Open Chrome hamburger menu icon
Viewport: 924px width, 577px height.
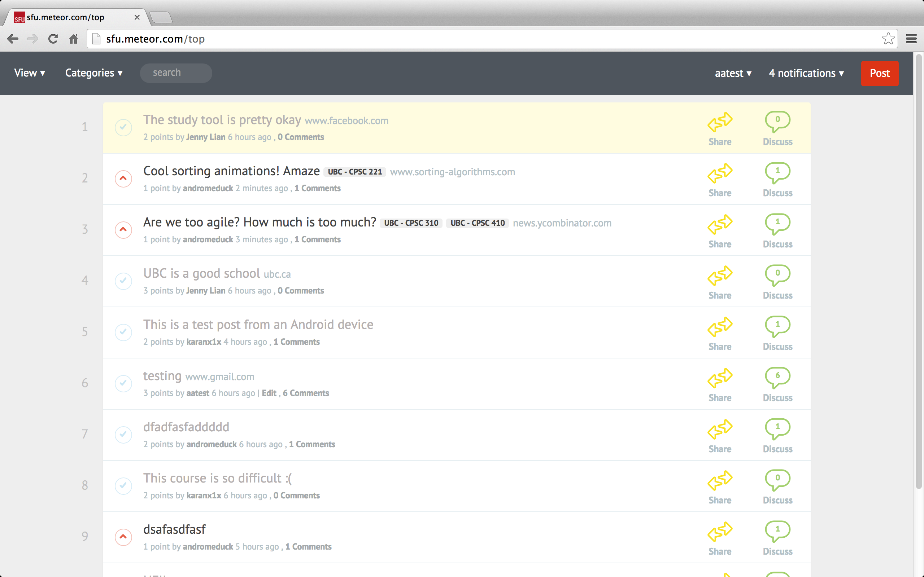911,39
